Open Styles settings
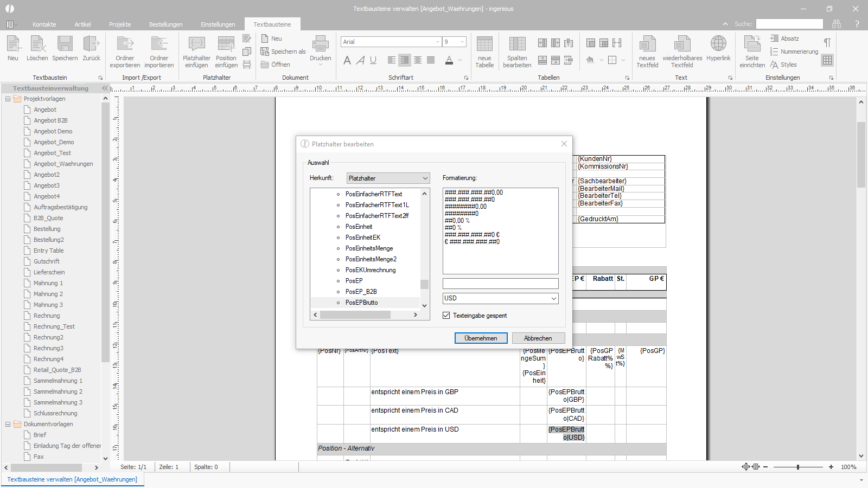The image size is (868, 488). (783, 65)
